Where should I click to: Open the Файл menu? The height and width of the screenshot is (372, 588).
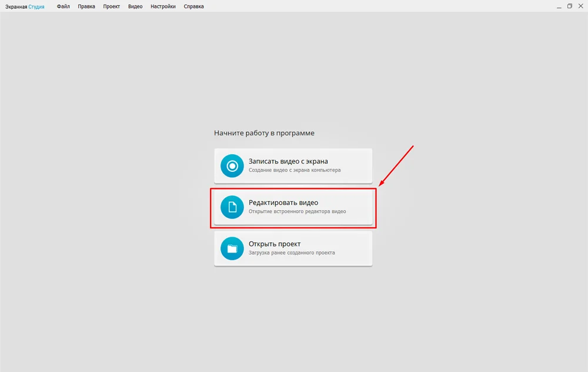[x=64, y=6]
